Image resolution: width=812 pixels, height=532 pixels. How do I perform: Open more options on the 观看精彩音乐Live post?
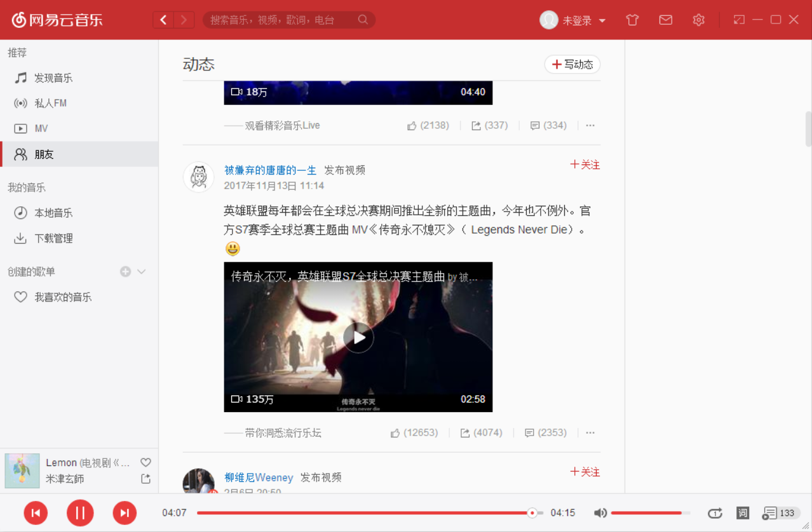coord(590,126)
